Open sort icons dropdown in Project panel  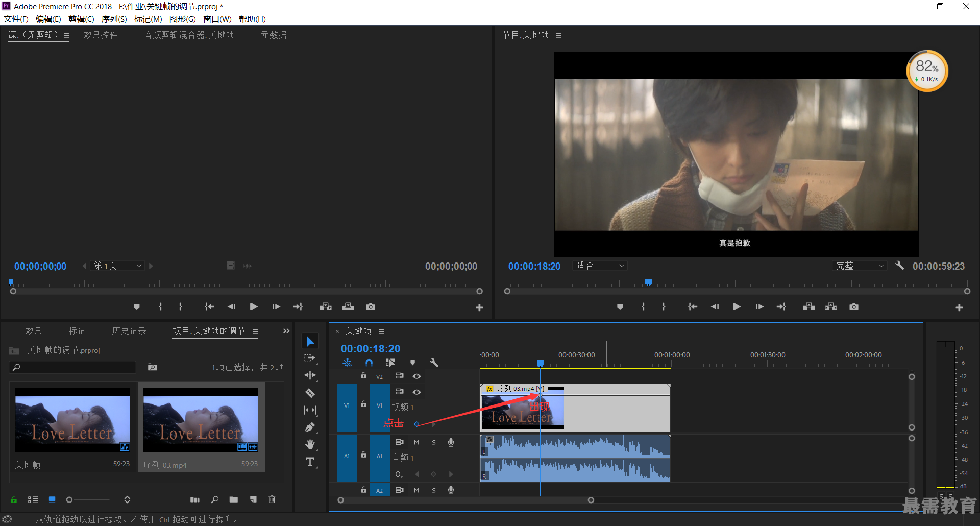[x=127, y=499]
